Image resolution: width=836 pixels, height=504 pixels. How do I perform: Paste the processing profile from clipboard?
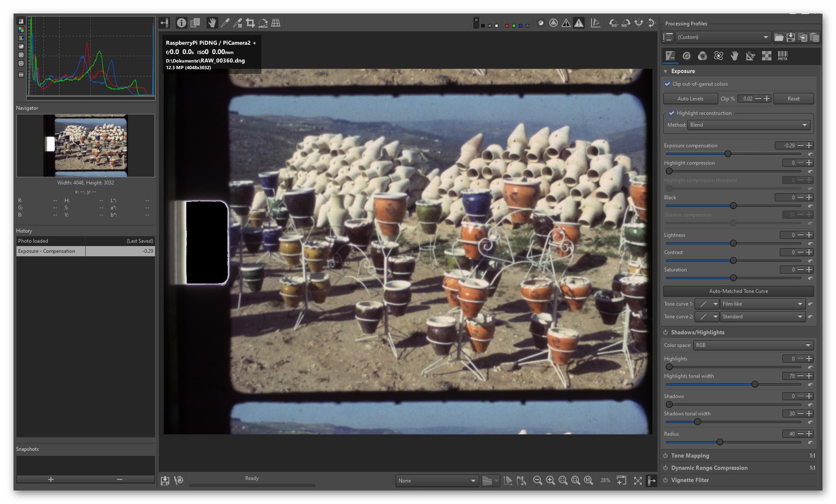814,37
